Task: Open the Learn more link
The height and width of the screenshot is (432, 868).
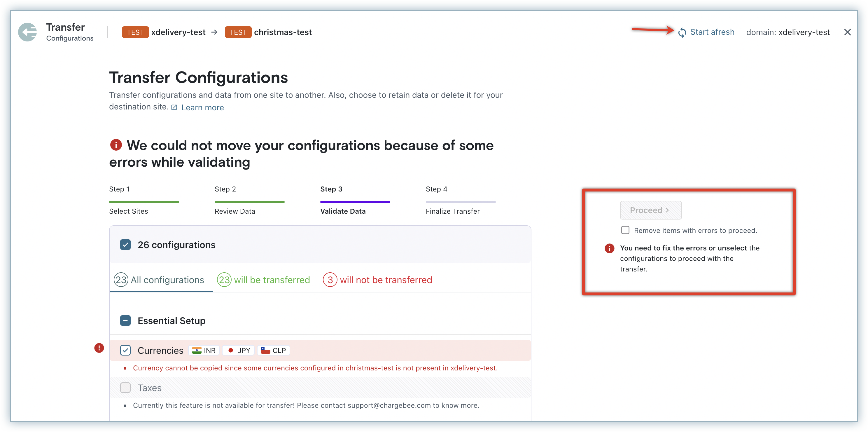Action: click(x=202, y=108)
